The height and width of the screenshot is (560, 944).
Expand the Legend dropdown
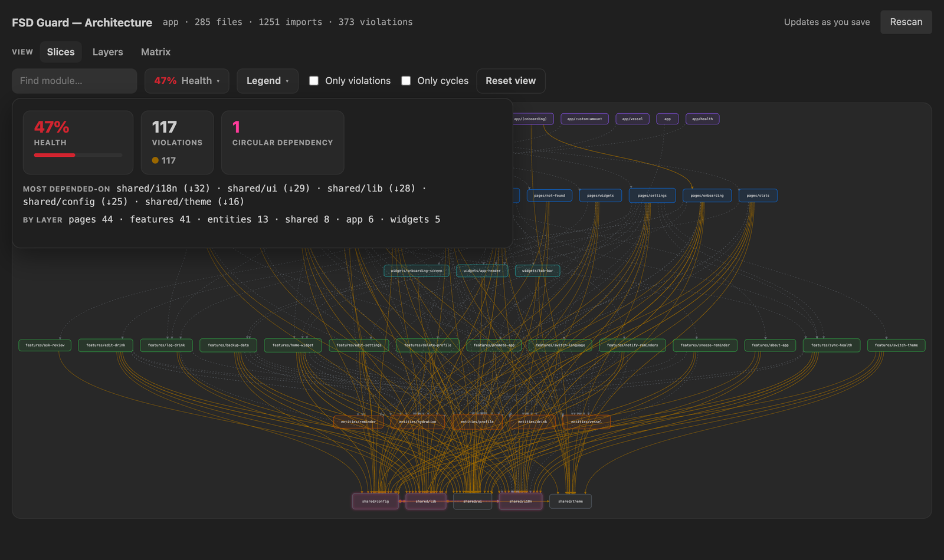(267, 81)
